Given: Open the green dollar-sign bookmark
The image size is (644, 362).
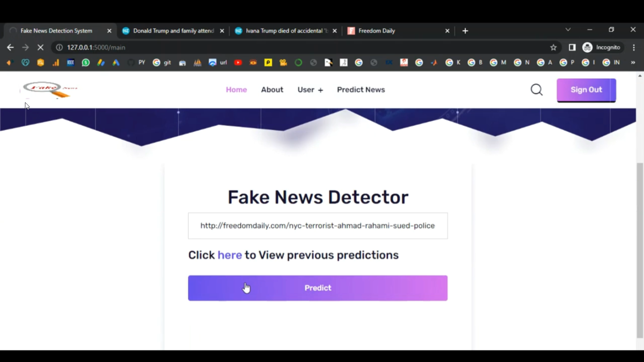Looking at the screenshot, I should pos(86,63).
